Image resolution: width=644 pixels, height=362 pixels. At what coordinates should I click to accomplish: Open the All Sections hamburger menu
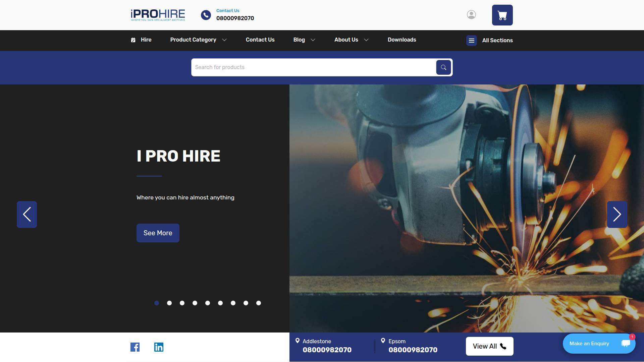pyautogui.click(x=471, y=40)
